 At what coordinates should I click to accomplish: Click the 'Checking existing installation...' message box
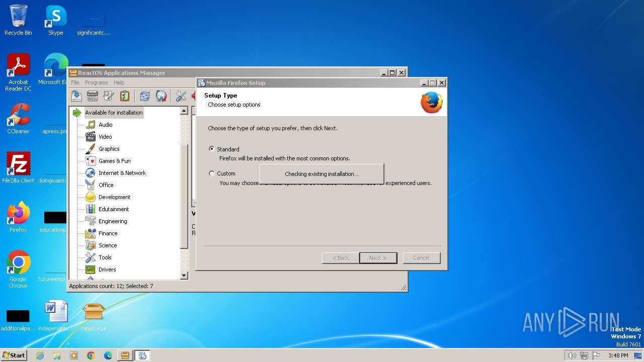(321, 174)
